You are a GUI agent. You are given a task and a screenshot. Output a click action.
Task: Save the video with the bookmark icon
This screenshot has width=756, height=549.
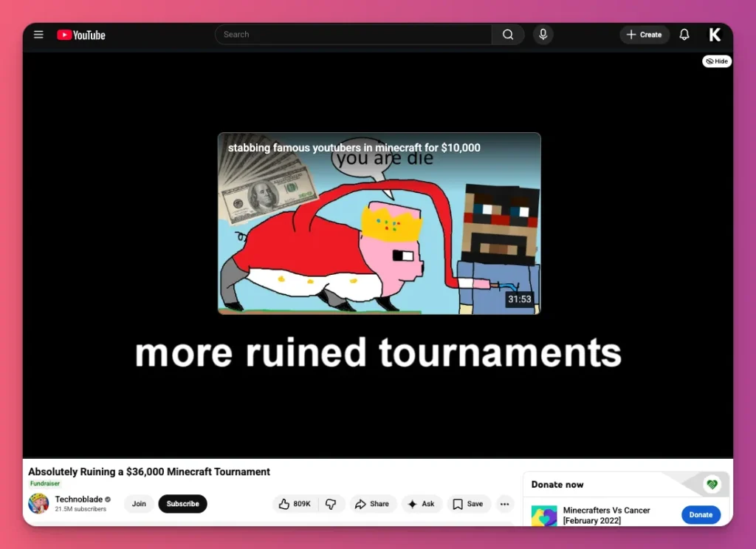coord(469,503)
